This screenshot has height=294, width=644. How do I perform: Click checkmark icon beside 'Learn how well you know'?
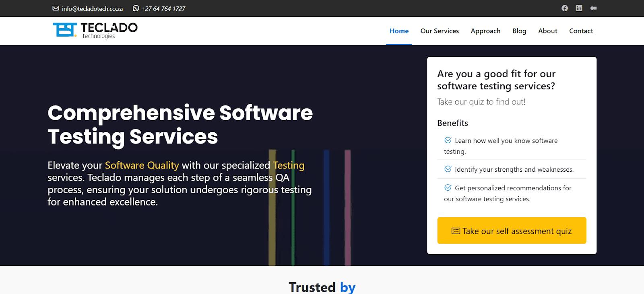[x=448, y=140]
